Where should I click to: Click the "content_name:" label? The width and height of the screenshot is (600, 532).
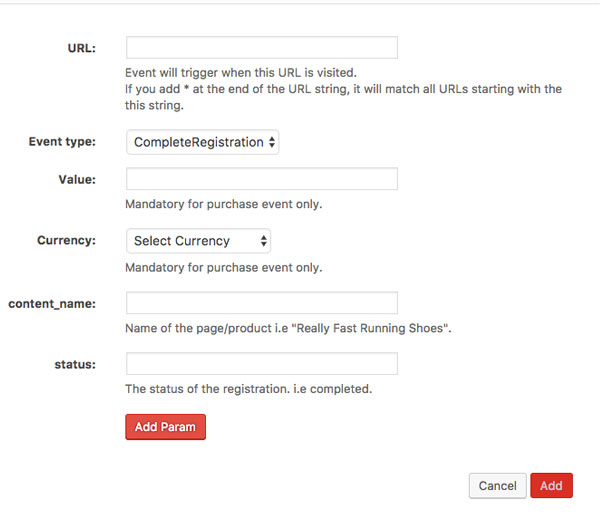(x=52, y=303)
